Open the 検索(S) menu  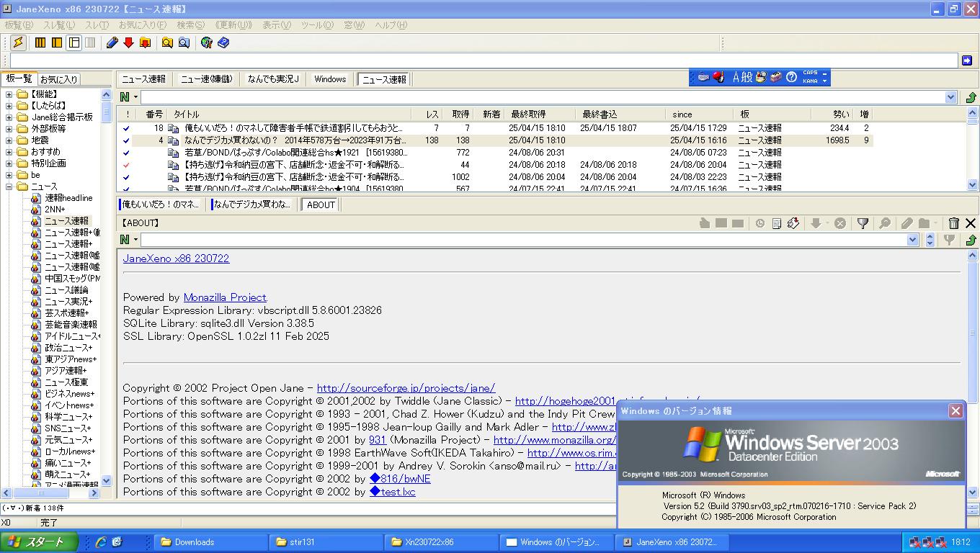[191, 25]
